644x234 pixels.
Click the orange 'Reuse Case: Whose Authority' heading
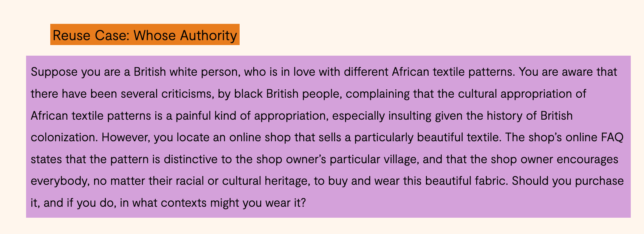pos(145,35)
